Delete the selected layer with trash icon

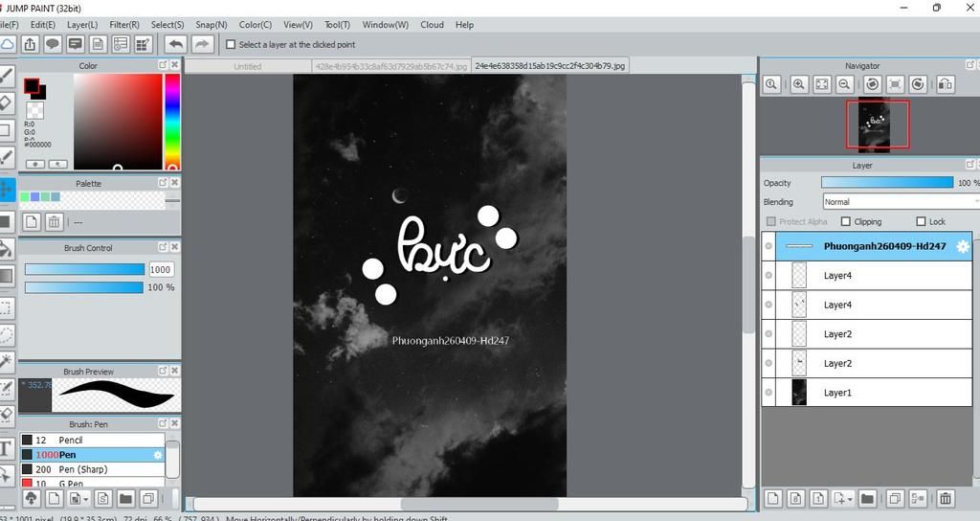click(x=946, y=498)
